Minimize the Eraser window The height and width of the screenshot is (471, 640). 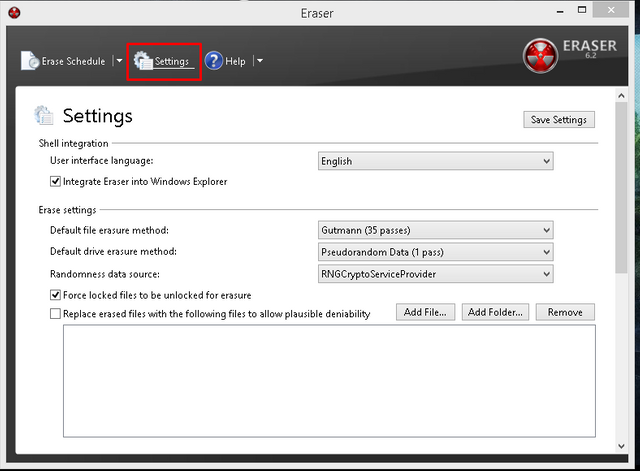pyautogui.click(x=560, y=11)
